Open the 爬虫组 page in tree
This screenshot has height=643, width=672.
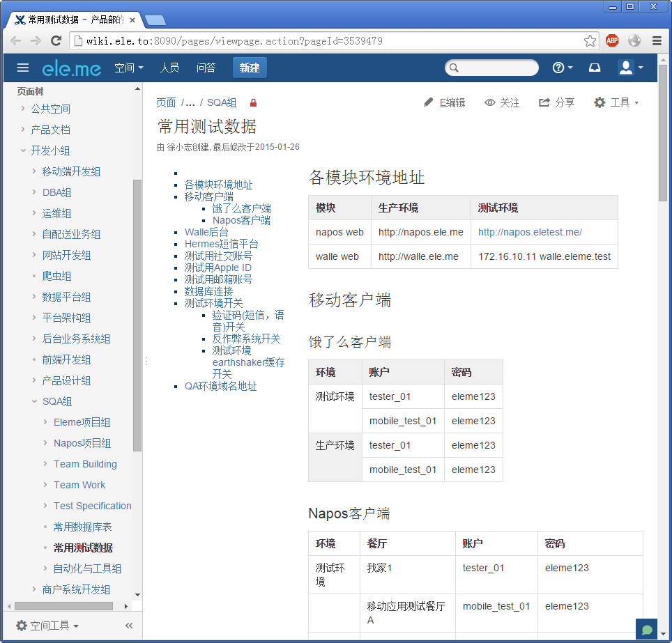click(56, 276)
